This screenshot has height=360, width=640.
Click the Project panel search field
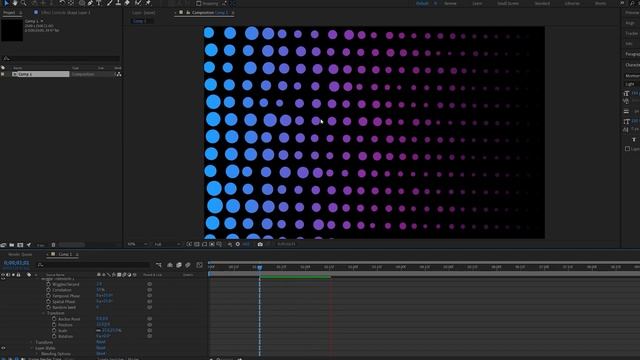(x=61, y=58)
